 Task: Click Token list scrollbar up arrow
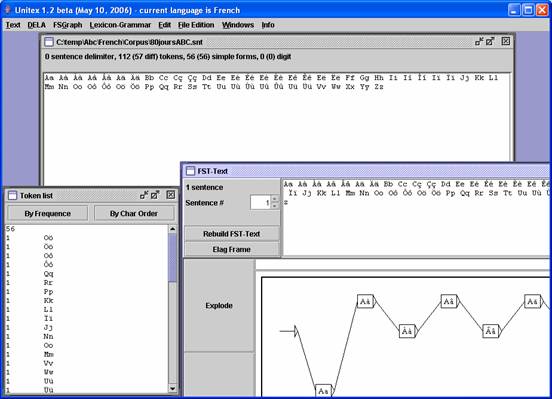[172, 229]
